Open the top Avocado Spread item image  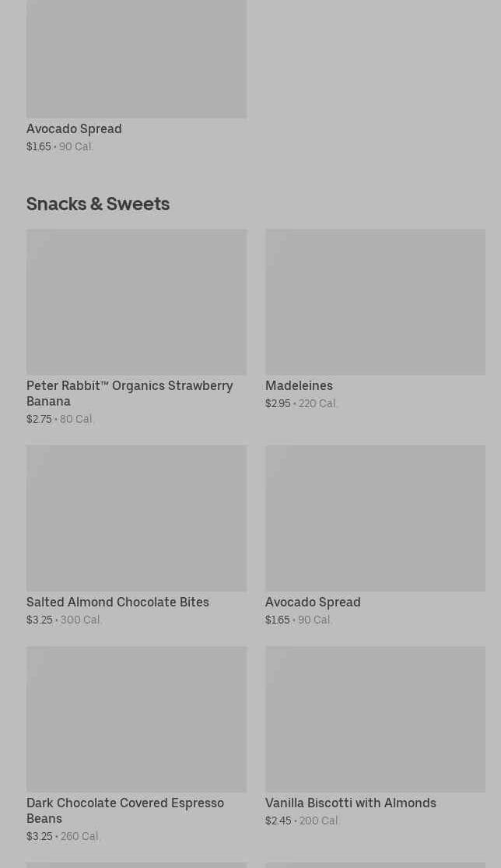137,58
